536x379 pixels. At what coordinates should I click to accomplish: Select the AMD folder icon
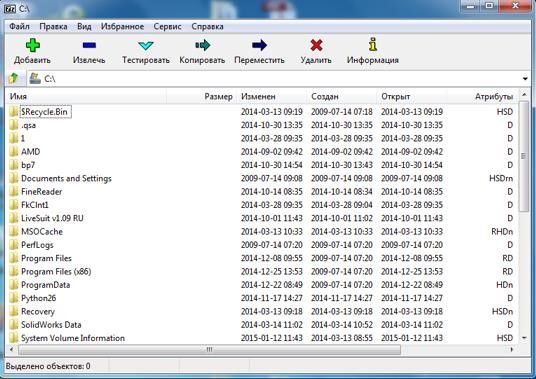14,151
